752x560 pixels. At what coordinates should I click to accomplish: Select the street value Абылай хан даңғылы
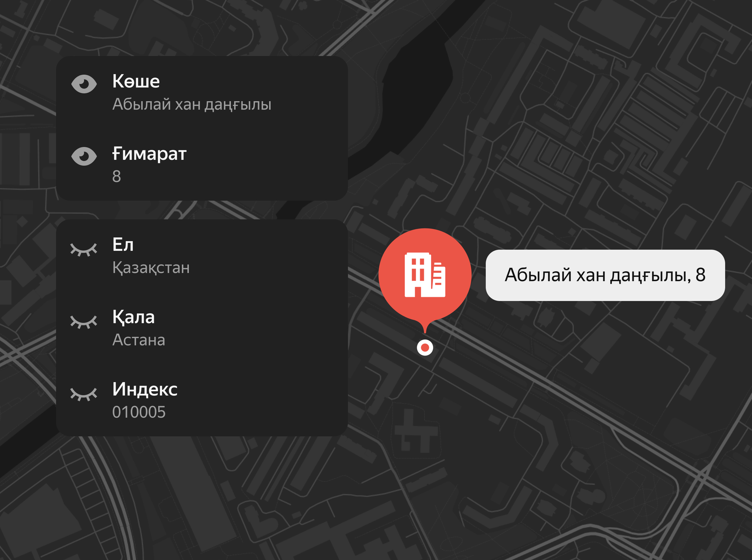192,104
